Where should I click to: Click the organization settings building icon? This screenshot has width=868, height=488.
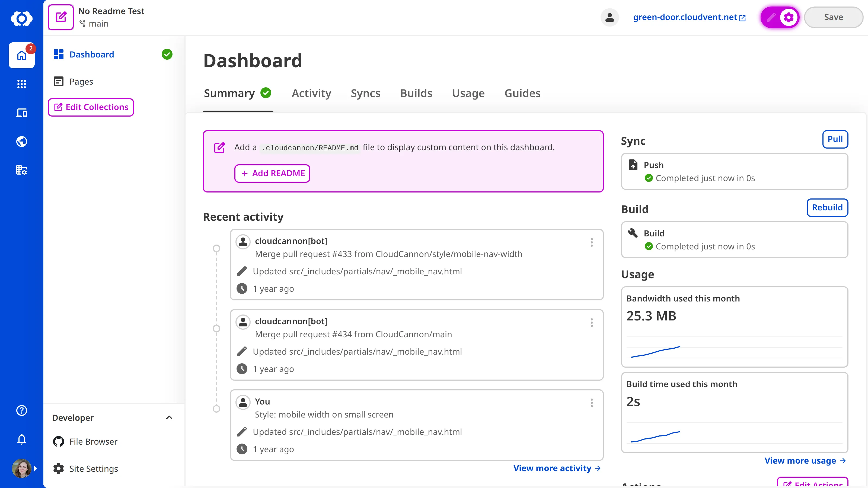pyautogui.click(x=22, y=170)
